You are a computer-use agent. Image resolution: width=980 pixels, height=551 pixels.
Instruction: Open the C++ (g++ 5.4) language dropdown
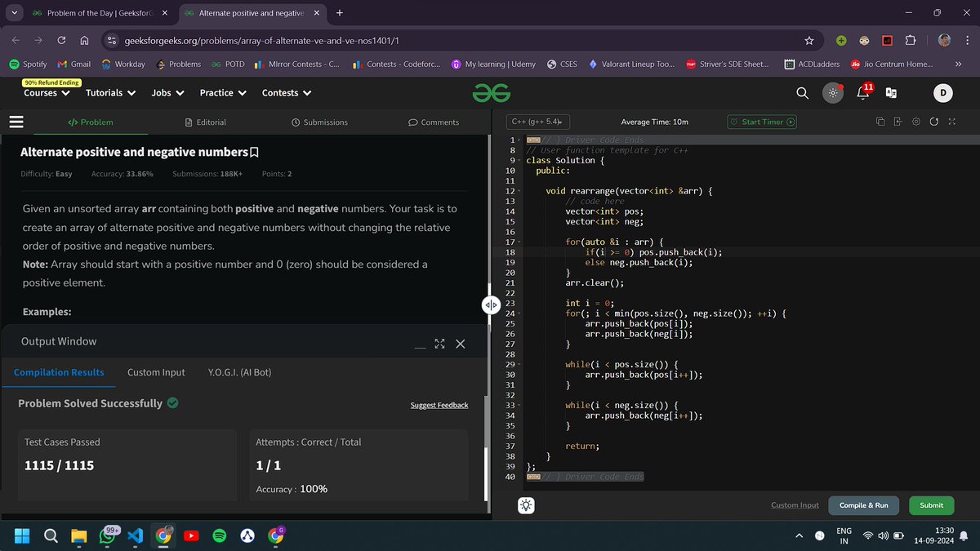coord(540,122)
